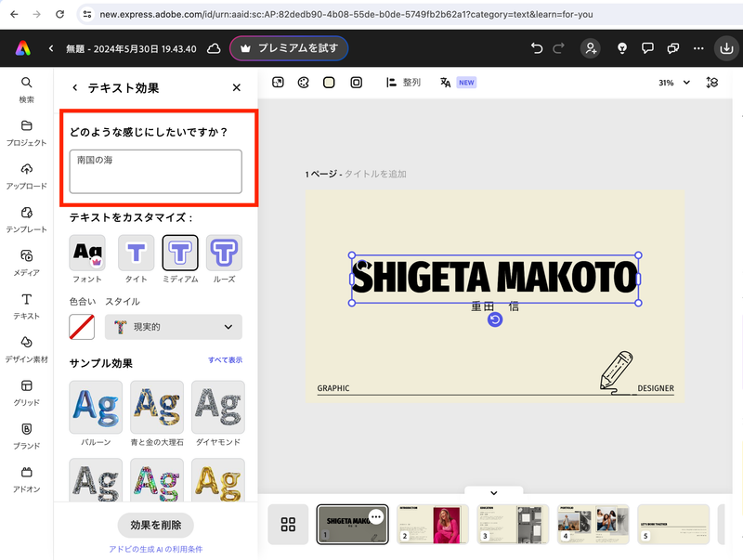Click the 効果を削除 button
The image size is (743, 560).
154,526
